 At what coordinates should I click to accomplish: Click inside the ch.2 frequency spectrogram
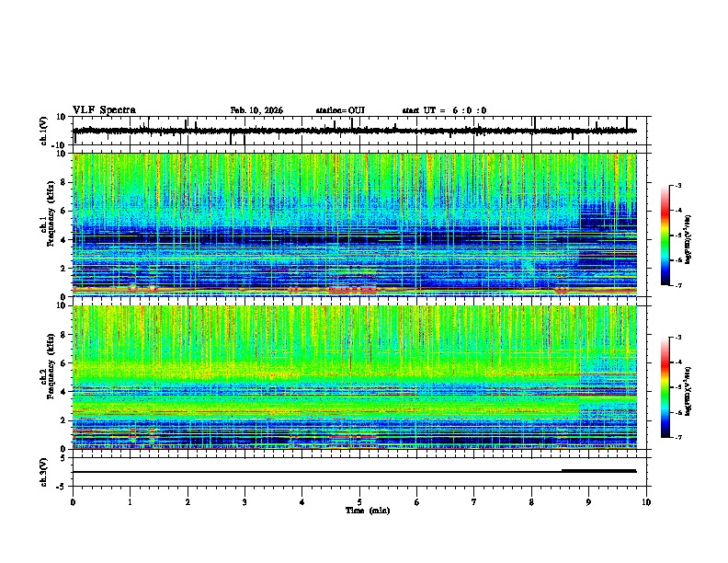(x=354, y=377)
